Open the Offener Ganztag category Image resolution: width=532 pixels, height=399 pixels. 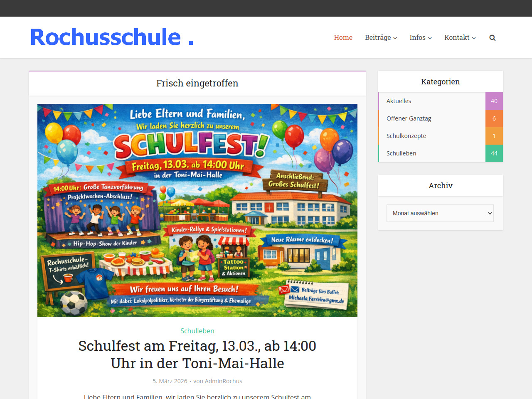409,118
